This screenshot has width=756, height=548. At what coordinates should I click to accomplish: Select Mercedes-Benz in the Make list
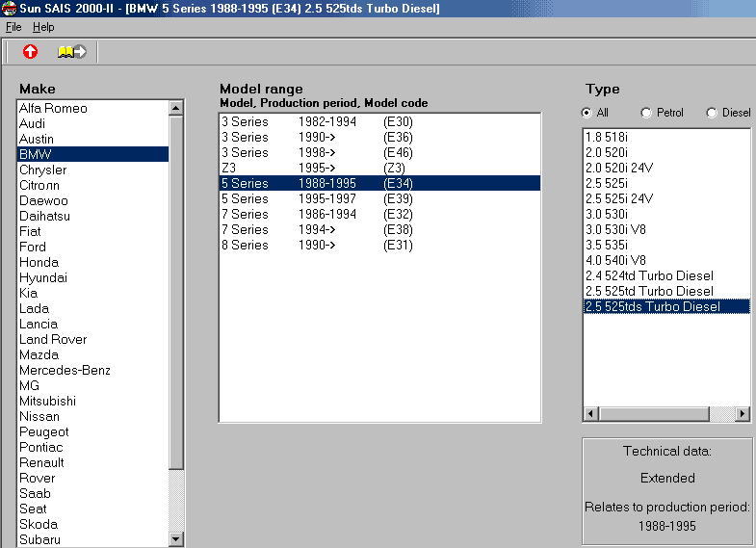click(x=93, y=370)
